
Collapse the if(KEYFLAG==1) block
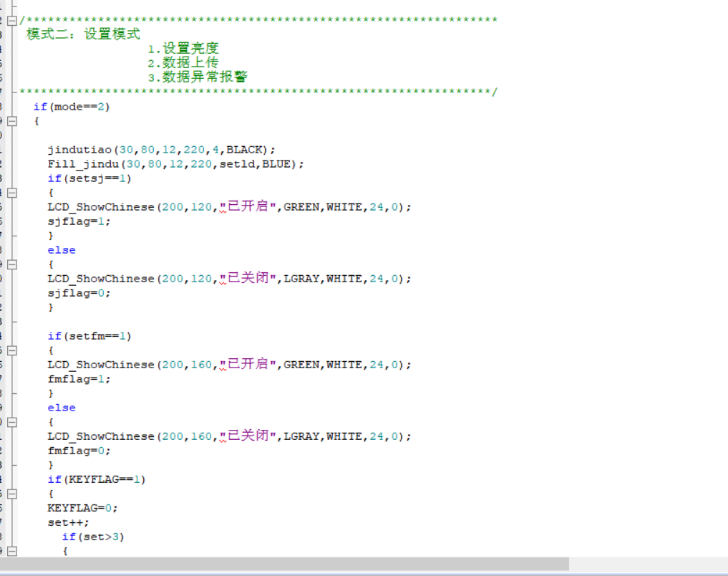point(11,494)
